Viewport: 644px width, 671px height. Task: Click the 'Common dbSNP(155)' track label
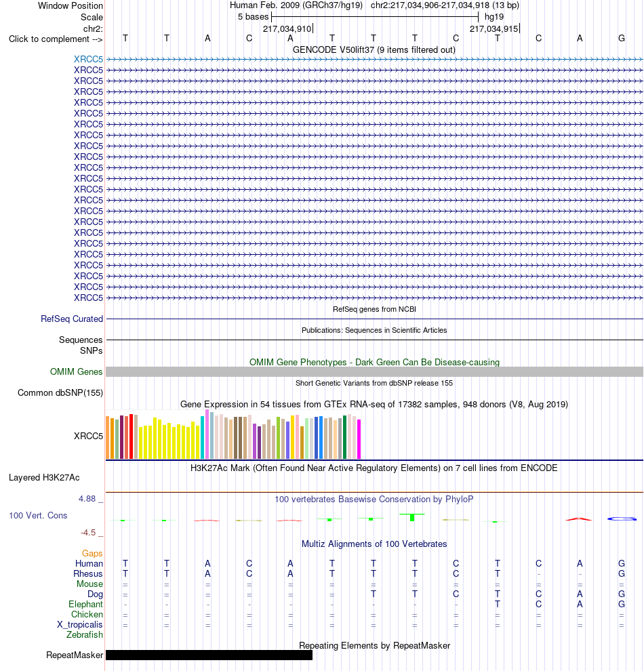[60, 392]
